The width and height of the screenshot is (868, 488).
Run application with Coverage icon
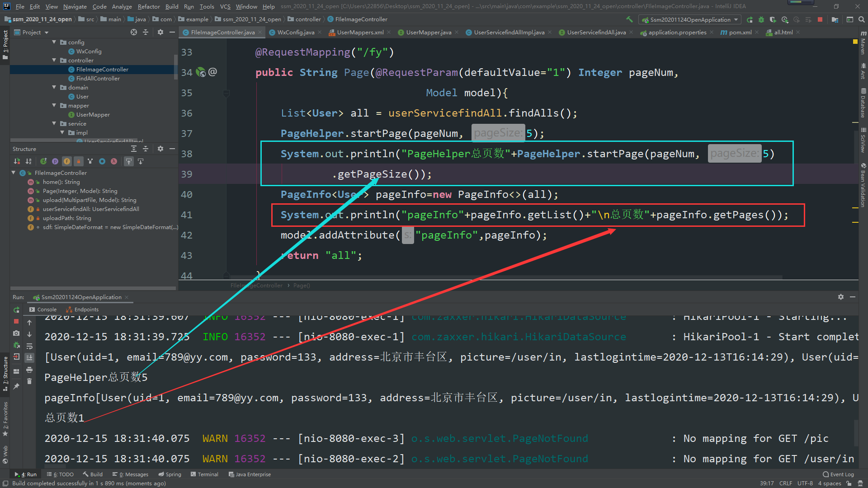point(773,19)
